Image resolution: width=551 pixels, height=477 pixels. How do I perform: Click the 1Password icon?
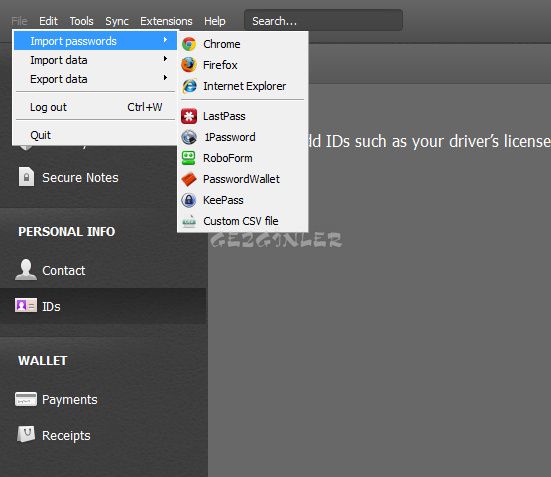click(x=189, y=137)
